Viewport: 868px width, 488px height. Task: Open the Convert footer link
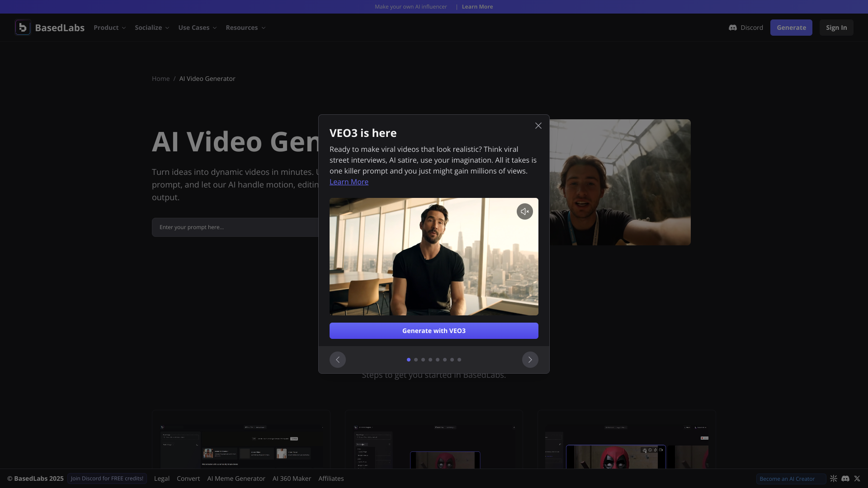coord(188,479)
